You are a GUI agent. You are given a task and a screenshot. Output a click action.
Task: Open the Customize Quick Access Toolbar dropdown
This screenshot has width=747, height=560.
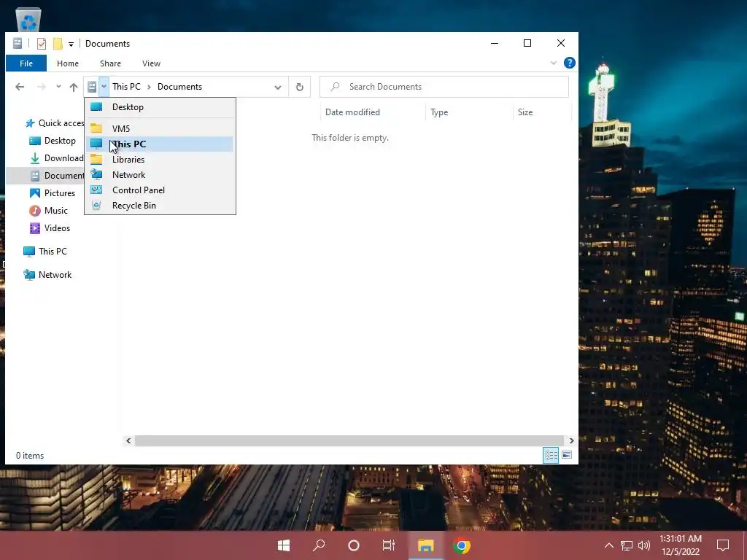pyautogui.click(x=71, y=44)
